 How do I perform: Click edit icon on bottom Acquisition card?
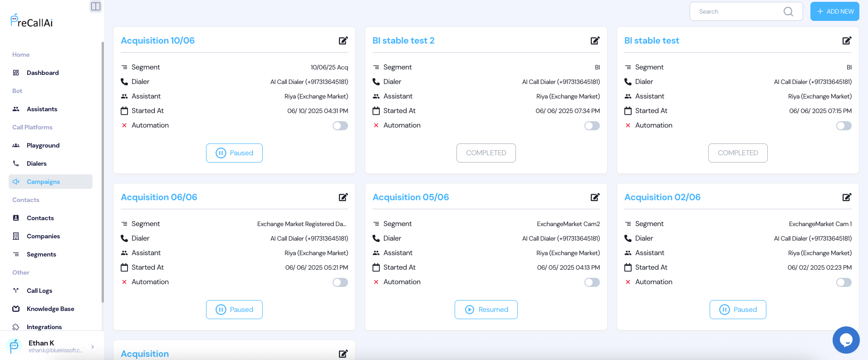[343, 354]
